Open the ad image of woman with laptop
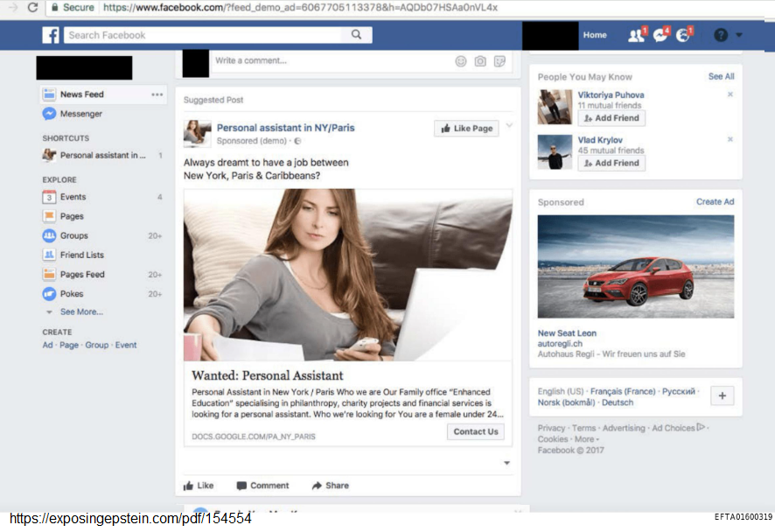This screenshot has height=532, width=775. pyautogui.click(x=348, y=275)
